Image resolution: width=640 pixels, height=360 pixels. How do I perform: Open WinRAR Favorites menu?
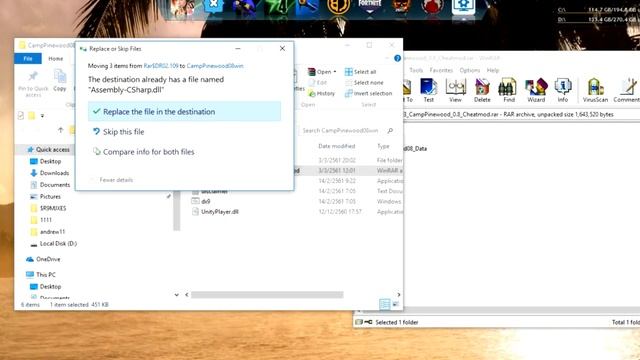click(441, 70)
